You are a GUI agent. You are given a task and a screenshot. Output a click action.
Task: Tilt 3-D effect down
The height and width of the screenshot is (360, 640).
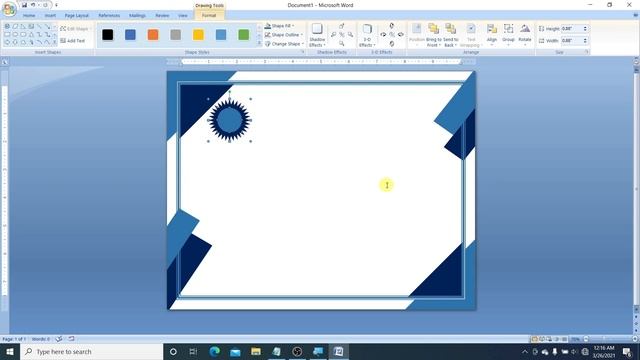click(x=392, y=43)
